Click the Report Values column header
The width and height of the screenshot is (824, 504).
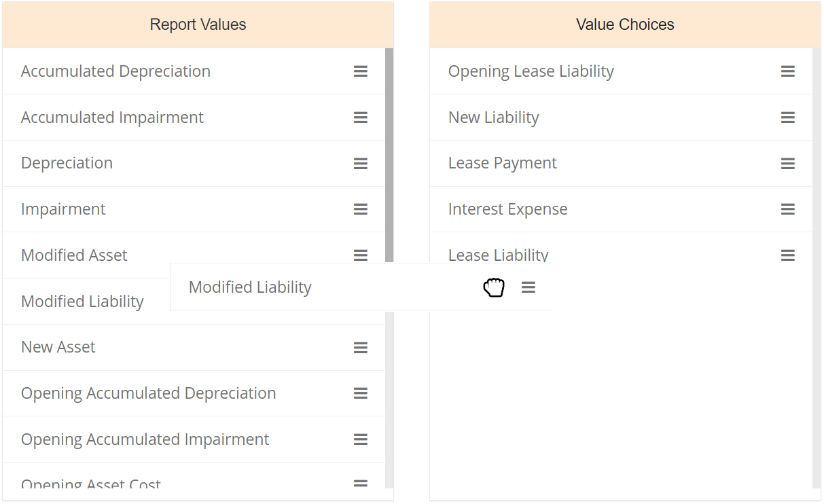198,25
